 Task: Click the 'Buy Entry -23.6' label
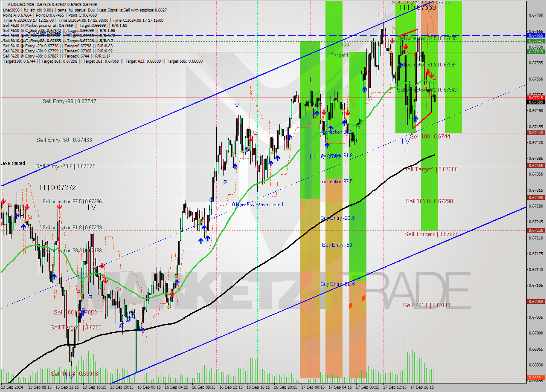click(337, 218)
